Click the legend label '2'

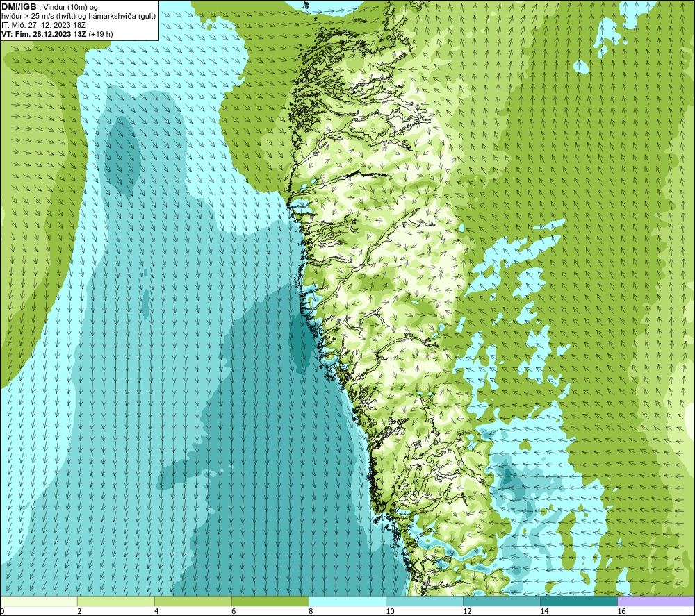click(x=79, y=612)
